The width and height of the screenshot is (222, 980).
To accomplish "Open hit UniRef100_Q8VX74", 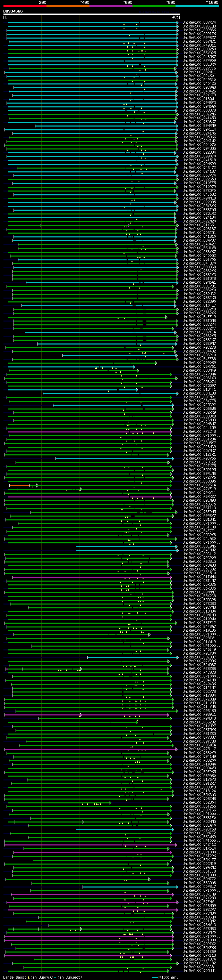I will pyautogui.click(x=199, y=23).
